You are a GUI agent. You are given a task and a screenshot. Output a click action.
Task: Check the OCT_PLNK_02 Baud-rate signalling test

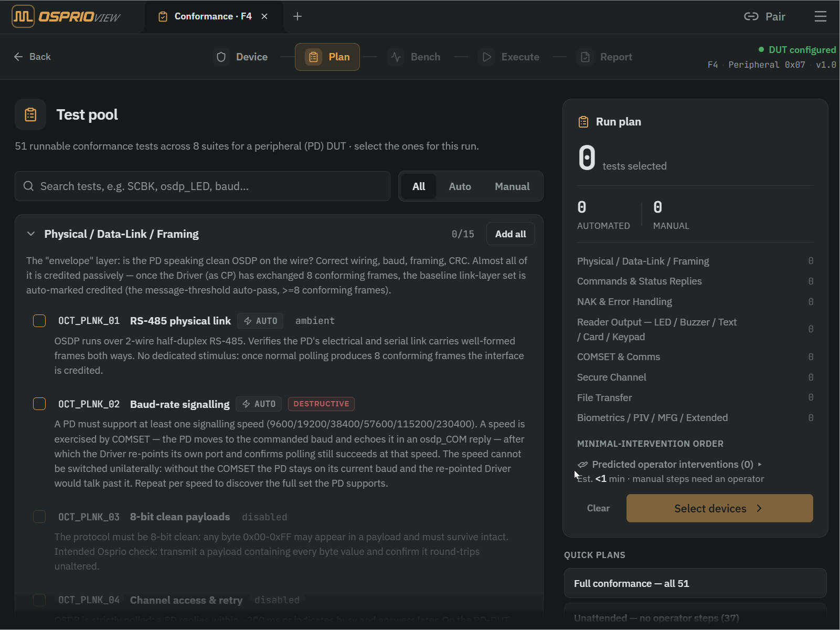(x=39, y=404)
